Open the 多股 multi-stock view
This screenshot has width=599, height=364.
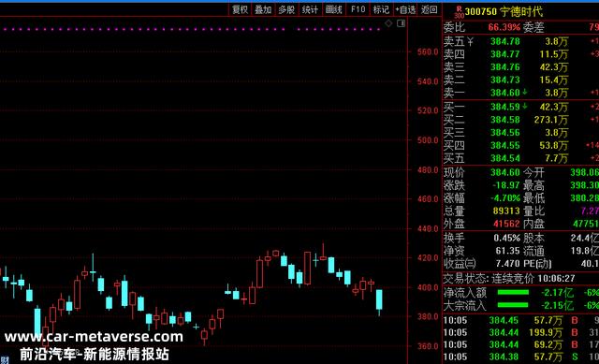(286, 9)
